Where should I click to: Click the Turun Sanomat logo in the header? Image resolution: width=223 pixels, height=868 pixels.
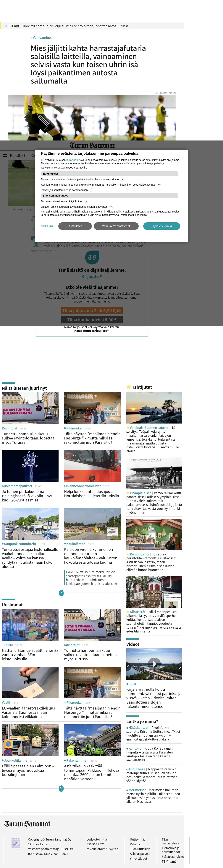[x=92, y=146]
